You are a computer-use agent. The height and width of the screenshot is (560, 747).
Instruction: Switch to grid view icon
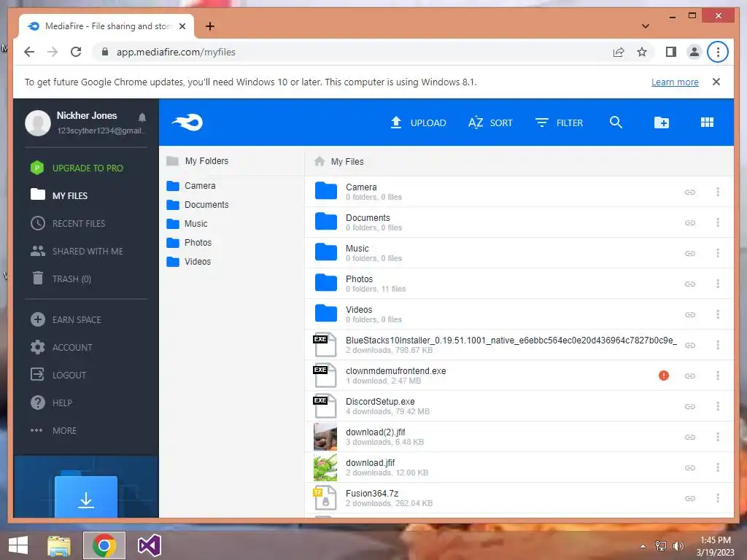707,122
